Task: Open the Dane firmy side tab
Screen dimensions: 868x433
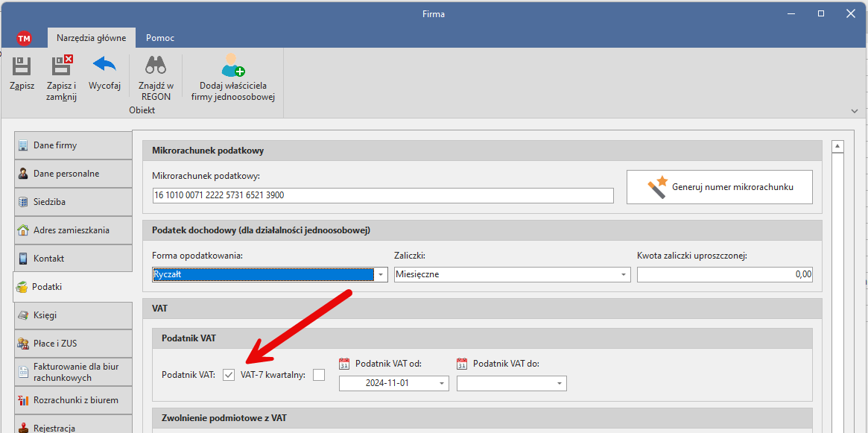Action: coord(73,145)
